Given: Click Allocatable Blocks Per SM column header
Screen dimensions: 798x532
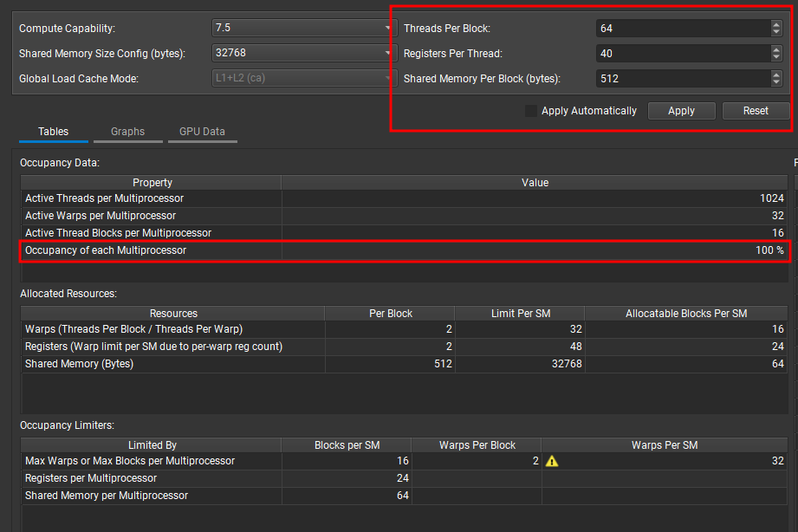Looking at the screenshot, I should (686, 314).
